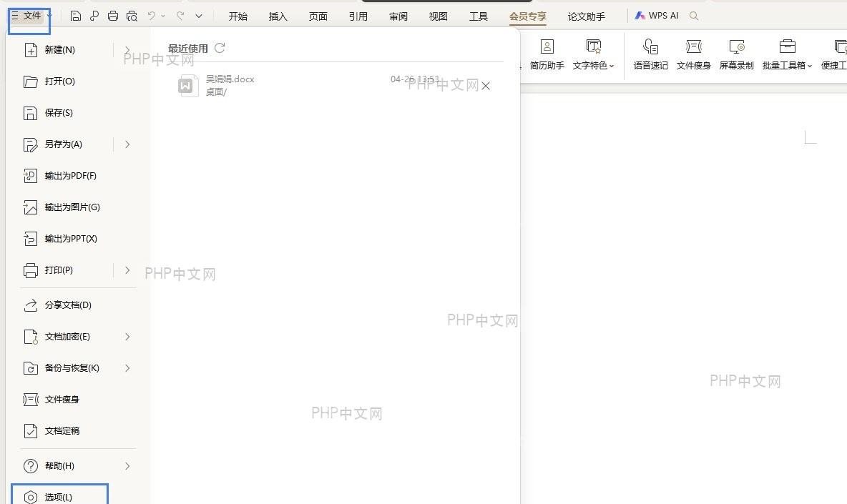The width and height of the screenshot is (847, 504).
Task: Expand the quick access toolbar customize arrow
Action: point(199,16)
